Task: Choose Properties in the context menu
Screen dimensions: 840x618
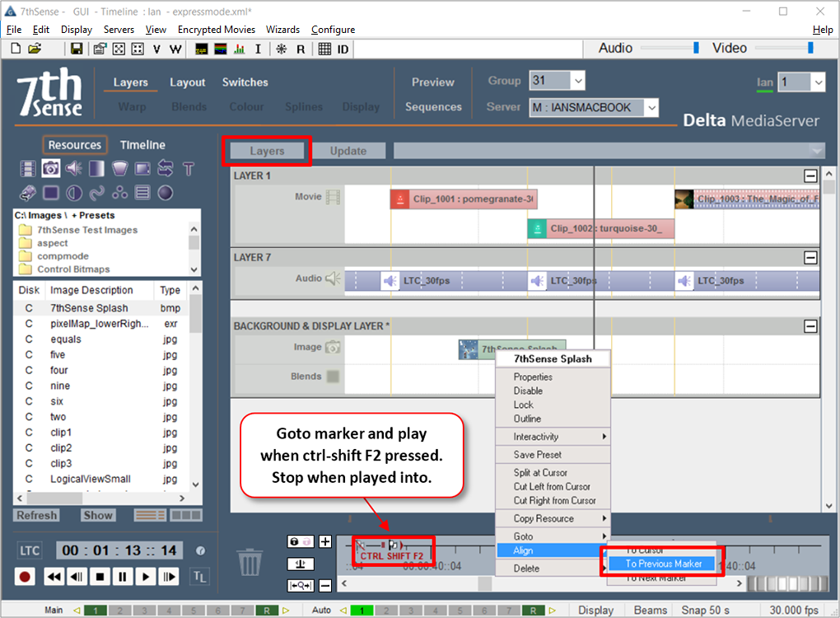Action: [553, 377]
